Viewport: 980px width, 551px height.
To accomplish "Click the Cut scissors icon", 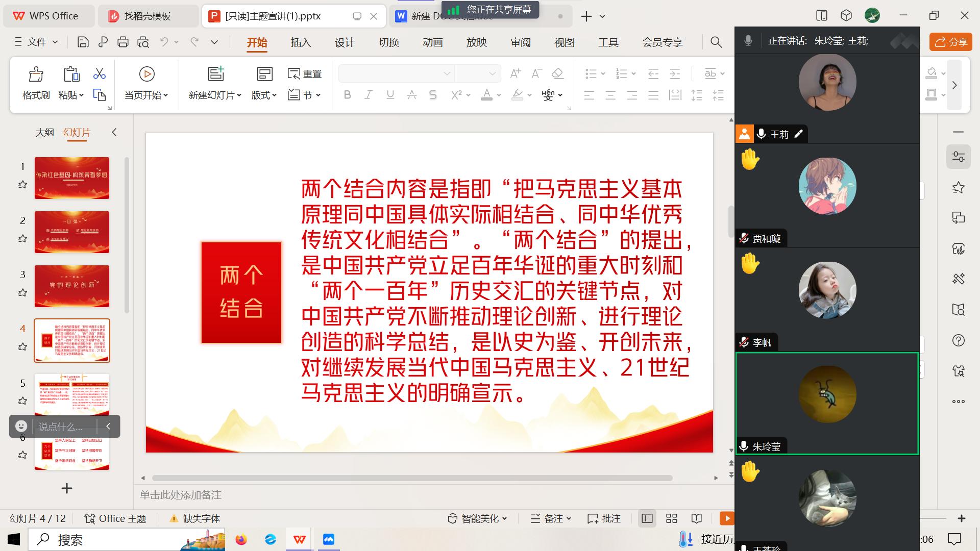I will [x=99, y=74].
